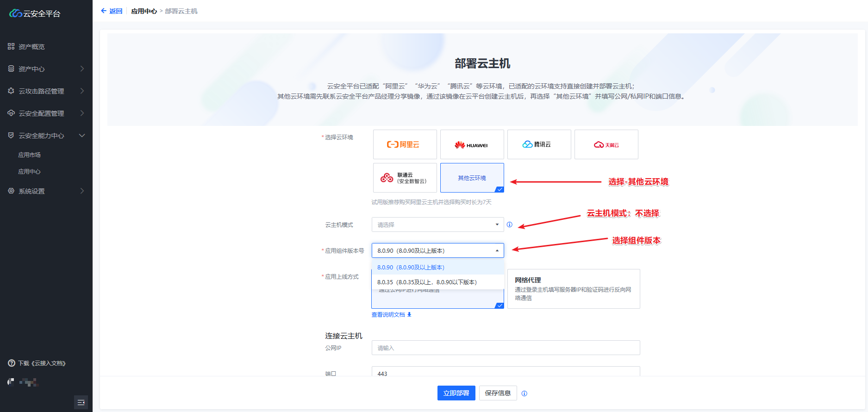Screen dimensions: 868x412
Task: Open 应用市场 in the sidebar
Action: click(29, 155)
